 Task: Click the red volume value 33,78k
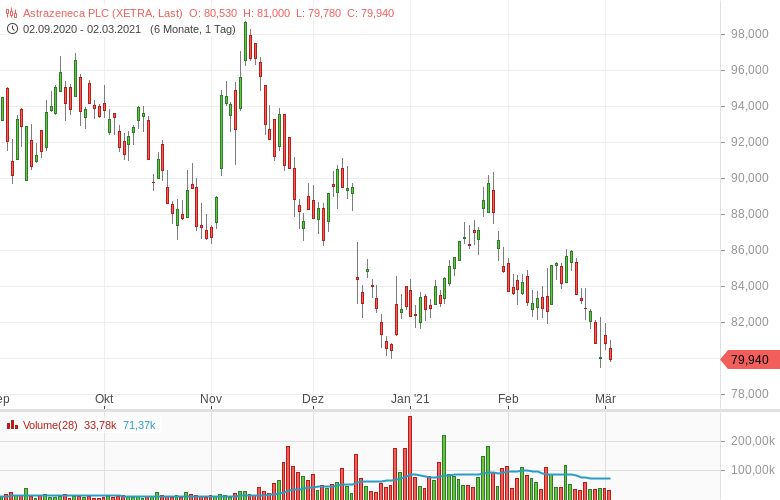pyautogui.click(x=100, y=425)
